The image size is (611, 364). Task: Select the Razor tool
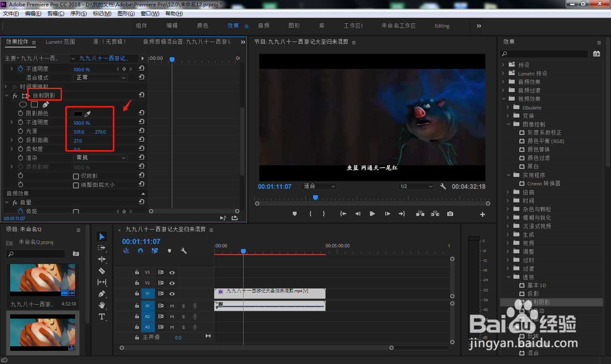(x=102, y=271)
